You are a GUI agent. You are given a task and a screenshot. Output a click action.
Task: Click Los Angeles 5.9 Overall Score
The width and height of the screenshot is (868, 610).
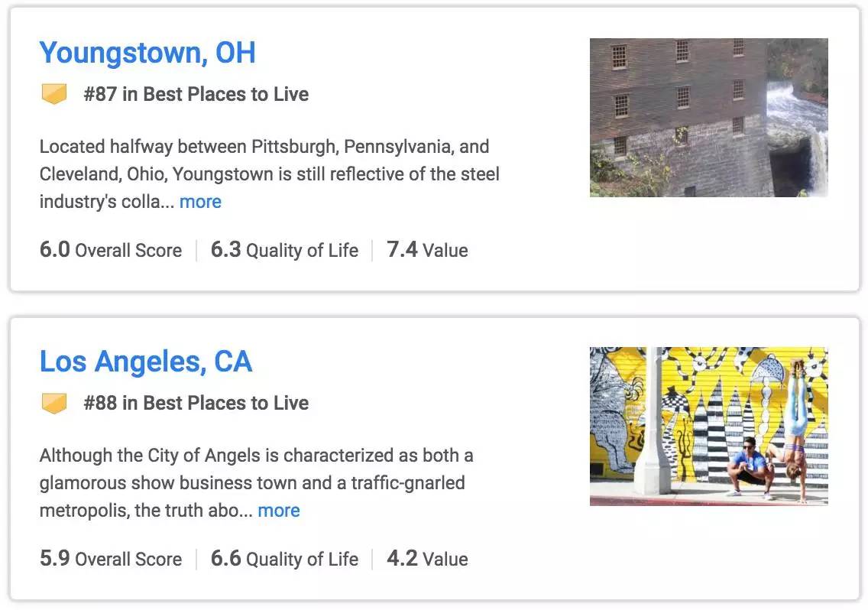coord(111,559)
